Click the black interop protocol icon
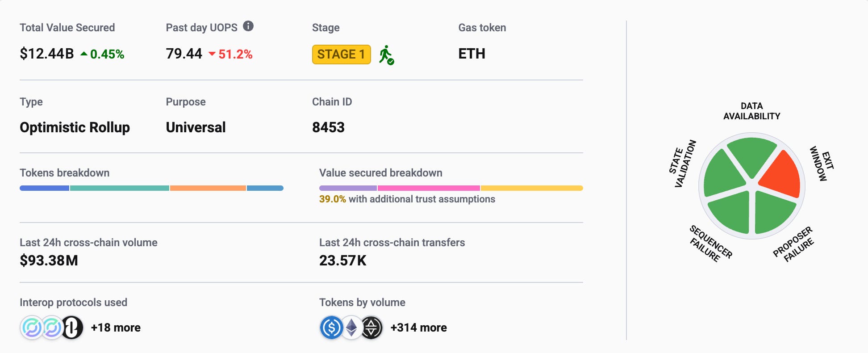The image size is (868, 353). pyautogui.click(x=72, y=328)
